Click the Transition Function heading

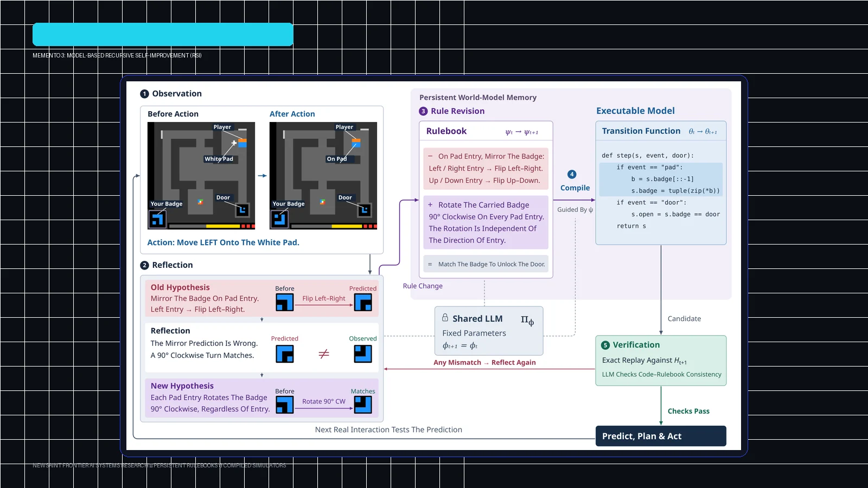pyautogui.click(x=641, y=131)
